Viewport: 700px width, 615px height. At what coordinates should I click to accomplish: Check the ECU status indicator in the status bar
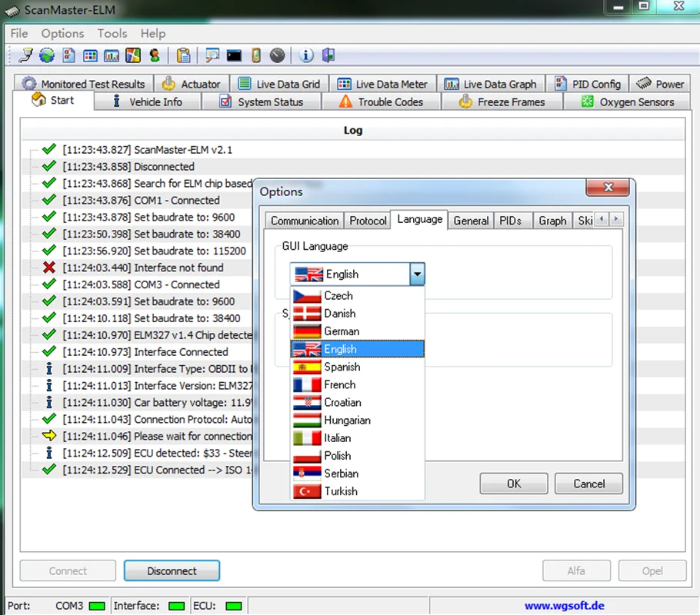[234, 606]
